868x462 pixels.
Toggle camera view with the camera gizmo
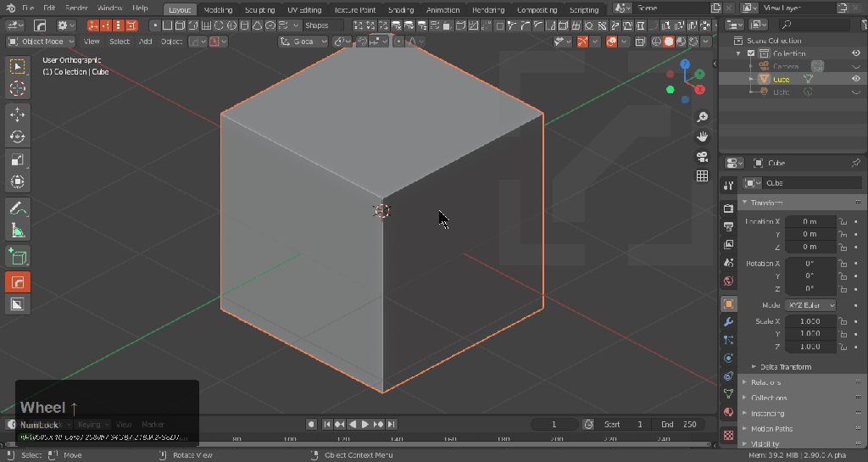pyautogui.click(x=702, y=156)
